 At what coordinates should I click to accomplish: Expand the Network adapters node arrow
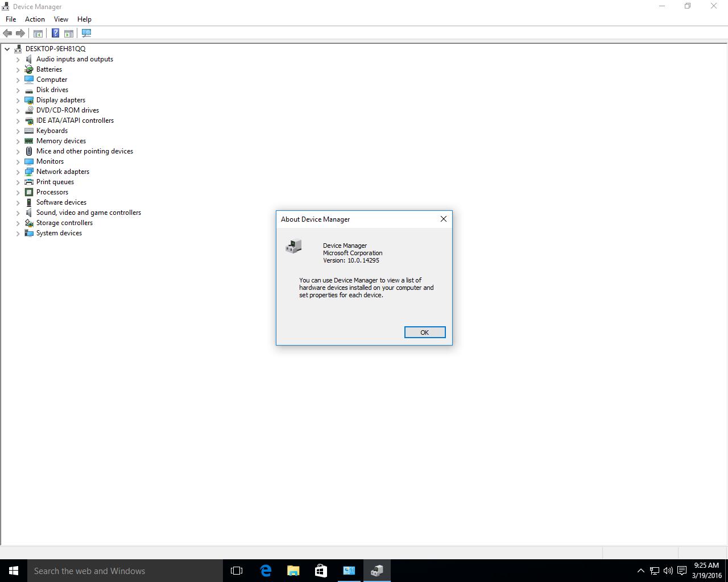(18, 172)
